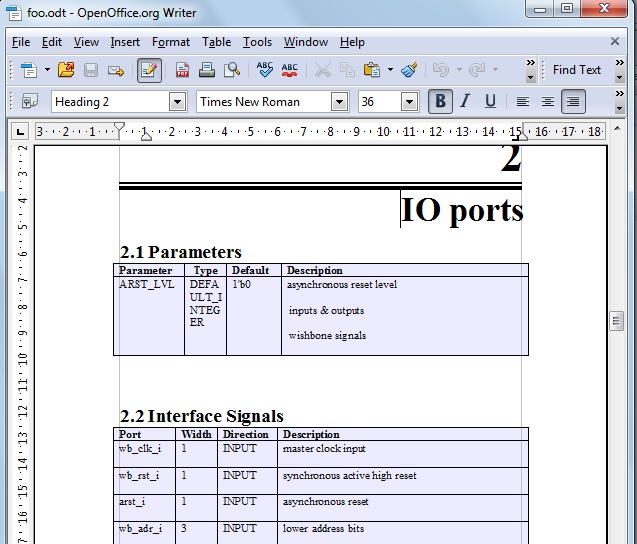The image size is (637, 544).
Task: Expand the Heading 2 paragraph style dropdown
Action: click(177, 102)
